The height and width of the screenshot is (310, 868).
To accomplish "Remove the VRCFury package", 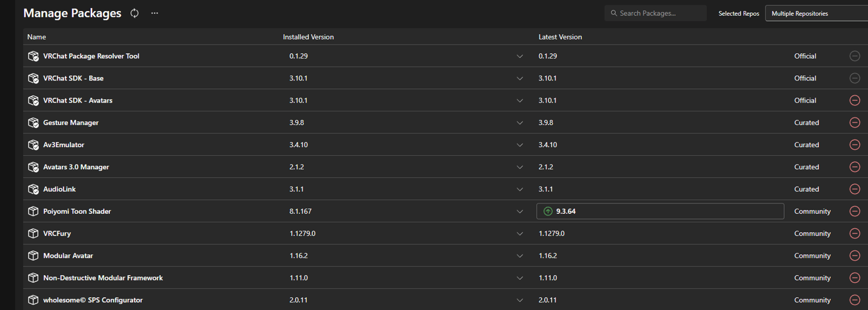I will pos(854,234).
